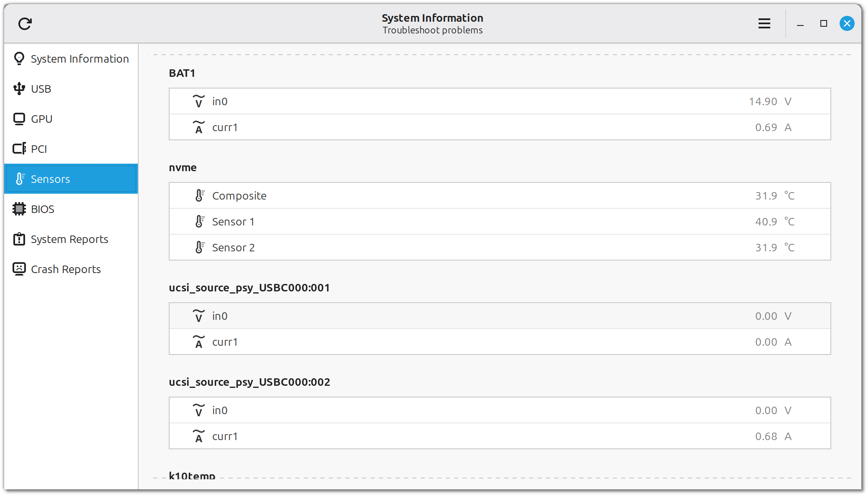Select USBC000:001 in0 voltage row

[500, 316]
